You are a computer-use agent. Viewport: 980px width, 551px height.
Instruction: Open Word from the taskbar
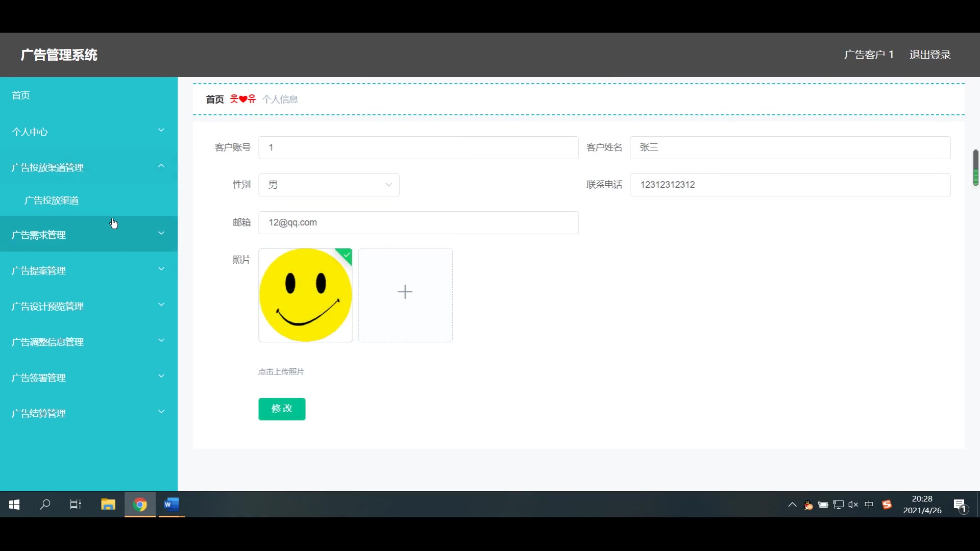tap(171, 505)
